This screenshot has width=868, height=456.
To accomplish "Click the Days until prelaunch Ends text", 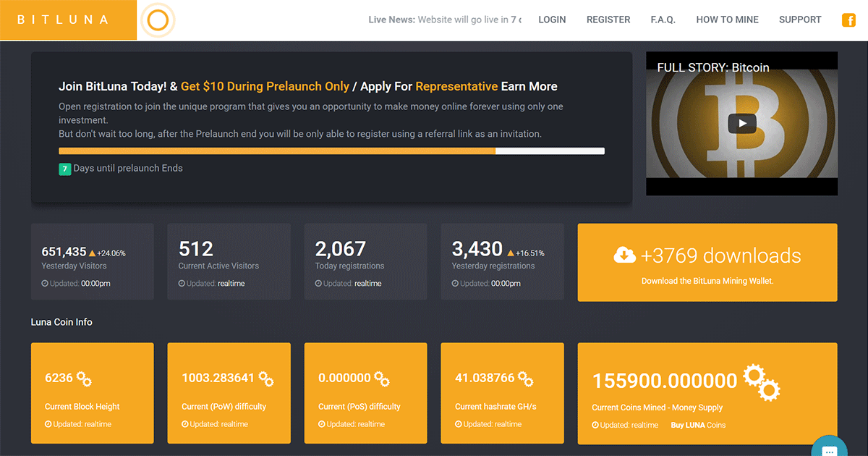I will click(128, 168).
